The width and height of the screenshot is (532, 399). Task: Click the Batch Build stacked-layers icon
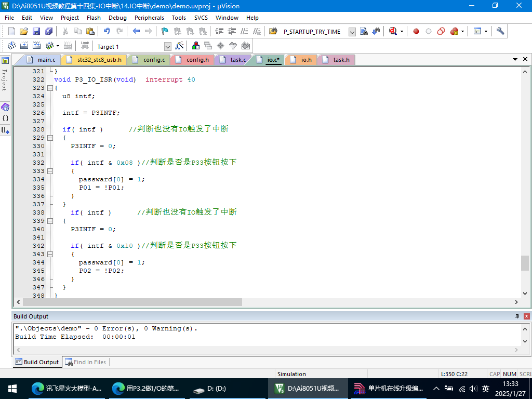click(49, 46)
